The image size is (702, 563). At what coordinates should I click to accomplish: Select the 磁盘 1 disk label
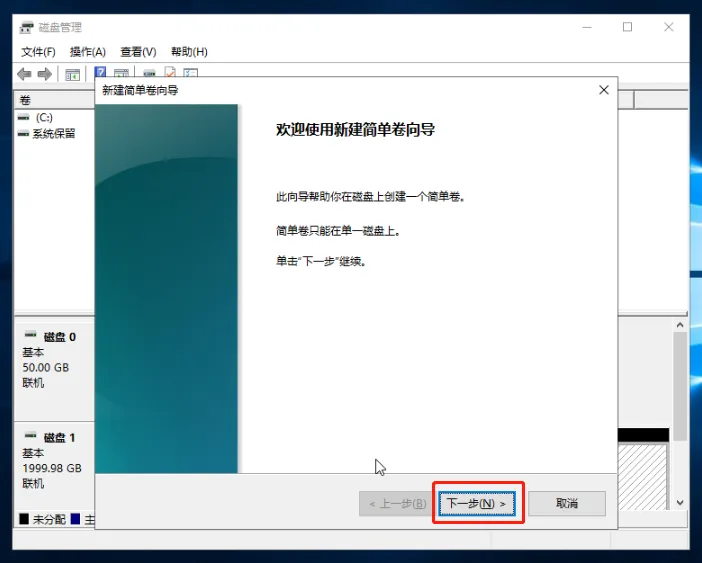[x=60, y=437]
